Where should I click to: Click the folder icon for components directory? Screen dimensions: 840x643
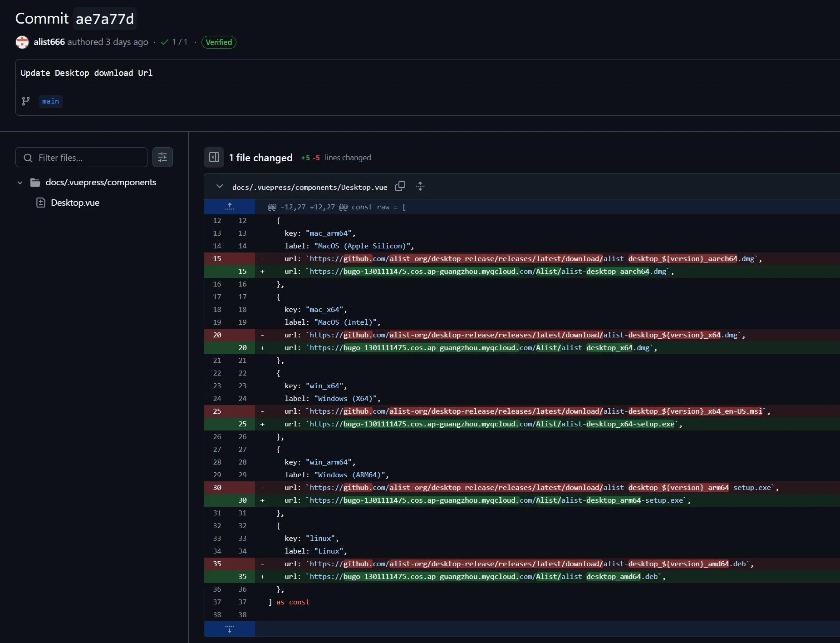[x=35, y=183]
